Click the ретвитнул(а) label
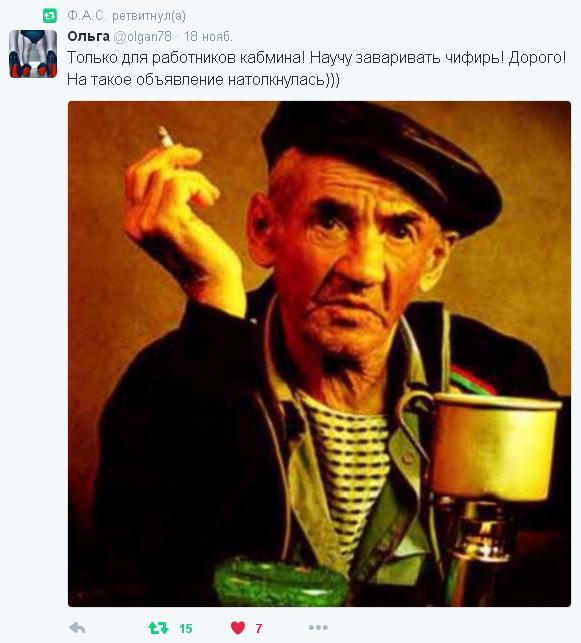581x643 pixels. pyautogui.click(x=149, y=16)
